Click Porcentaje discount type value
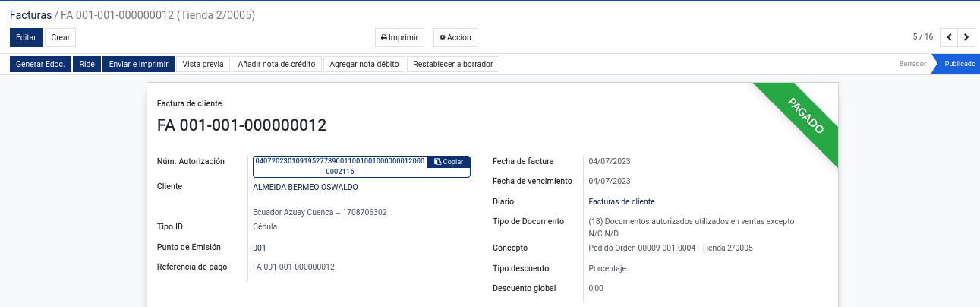This screenshot has height=307, width=980. (x=607, y=268)
